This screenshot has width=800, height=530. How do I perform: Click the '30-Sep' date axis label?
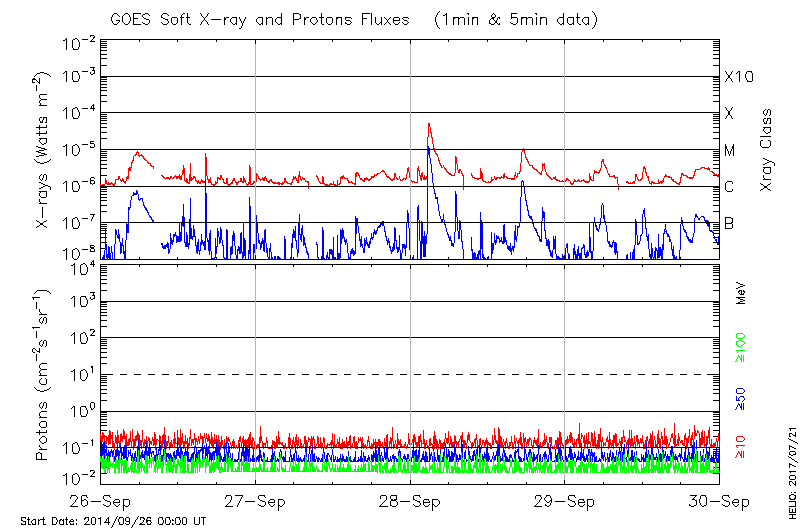pos(719,500)
